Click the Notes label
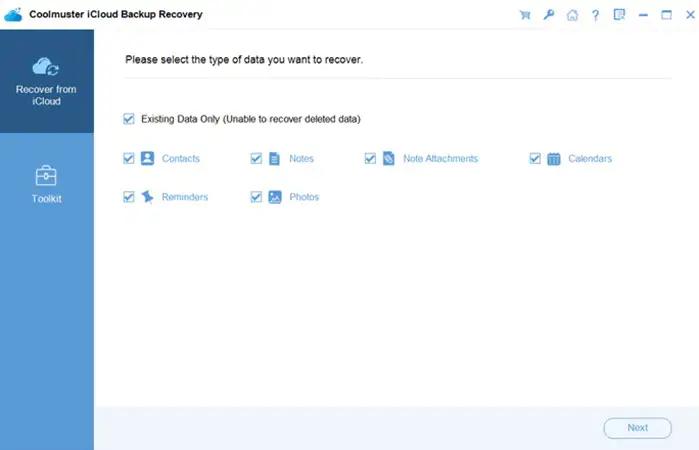Screen dimensions: 699x450 (x=301, y=158)
